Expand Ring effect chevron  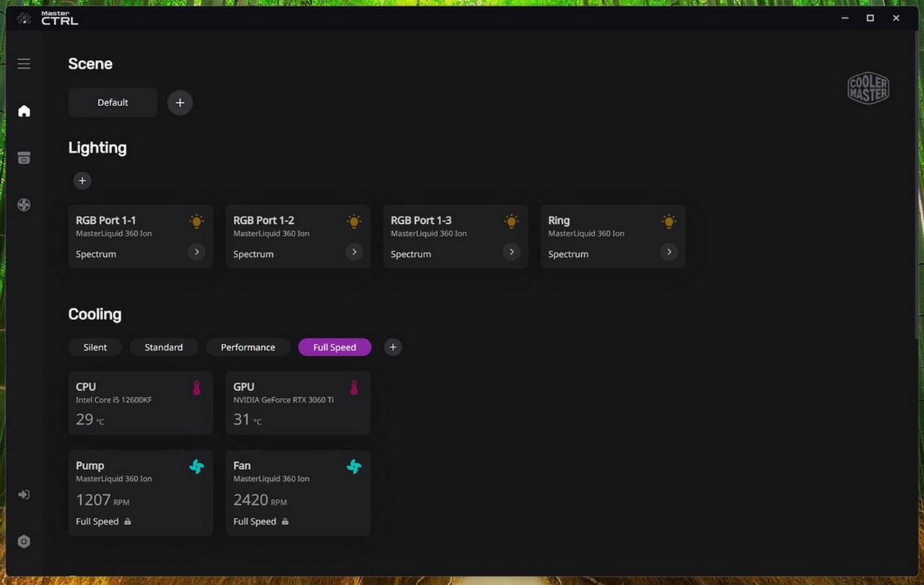click(x=668, y=252)
